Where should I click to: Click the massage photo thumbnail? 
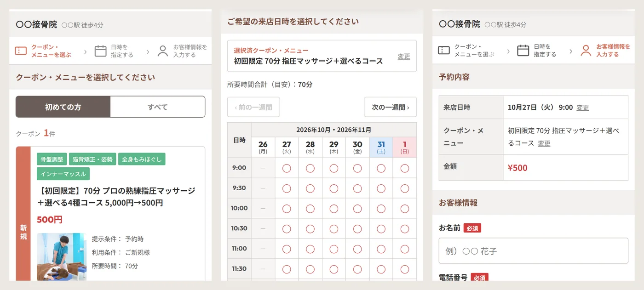62,257
